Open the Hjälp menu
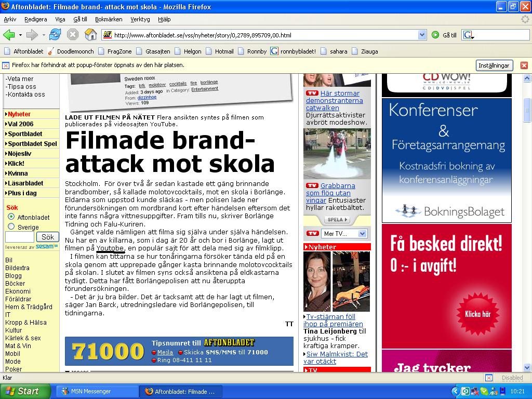The image size is (532, 399). click(x=164, y=19)
